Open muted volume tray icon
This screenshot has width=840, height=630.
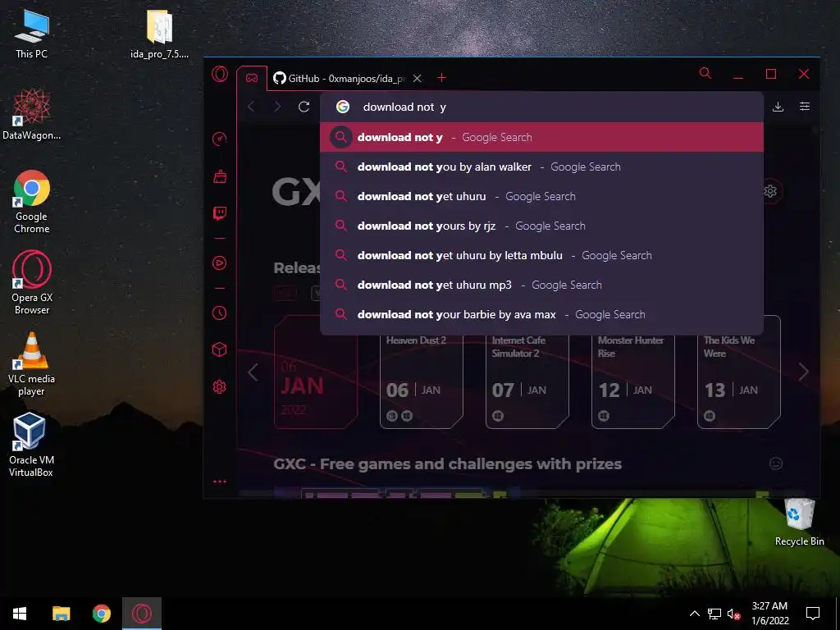click(x=734, y=614)
